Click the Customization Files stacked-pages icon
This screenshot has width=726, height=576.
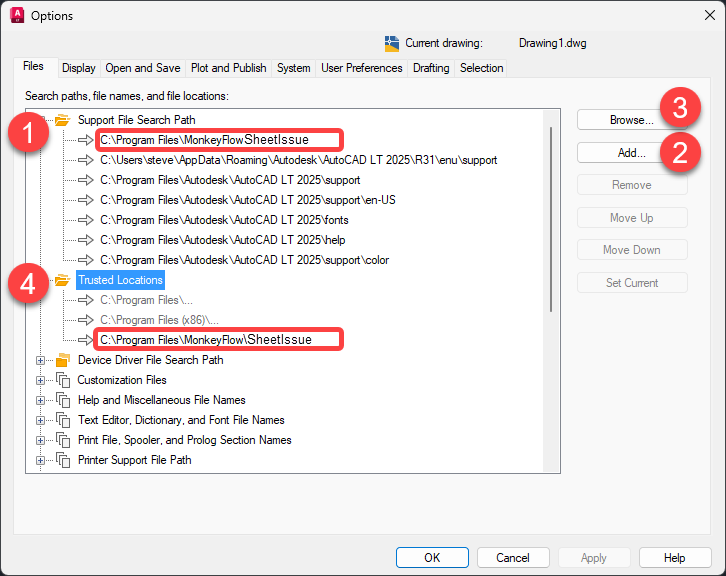63,380
